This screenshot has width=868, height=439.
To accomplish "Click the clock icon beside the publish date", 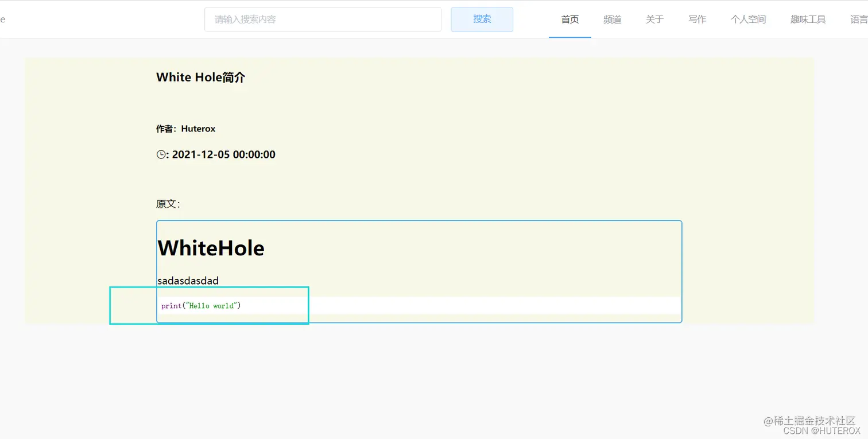I will 160,154.
